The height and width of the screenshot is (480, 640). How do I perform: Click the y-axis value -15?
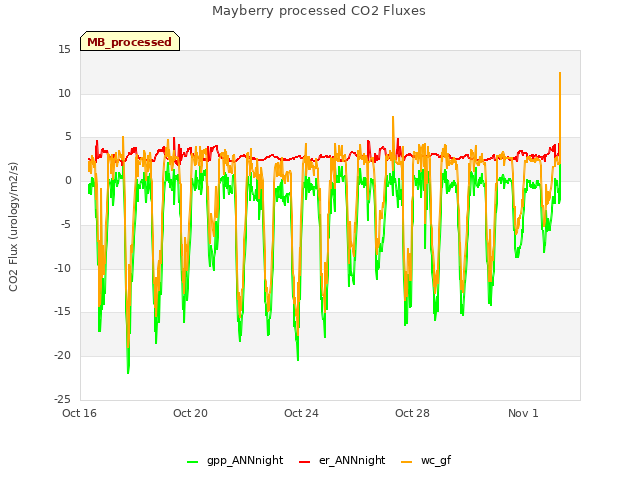(x=62, y=312)
